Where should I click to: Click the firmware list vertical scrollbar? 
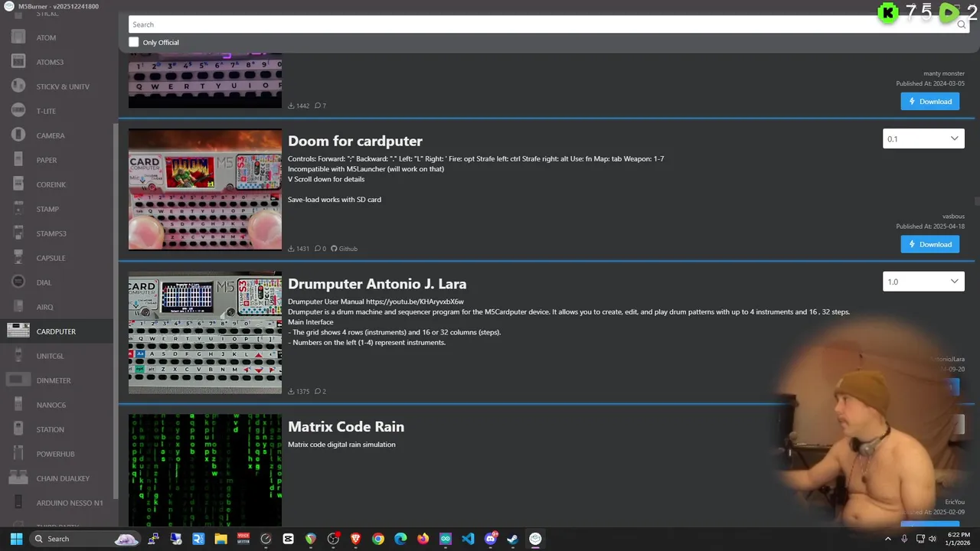(977, 201)
